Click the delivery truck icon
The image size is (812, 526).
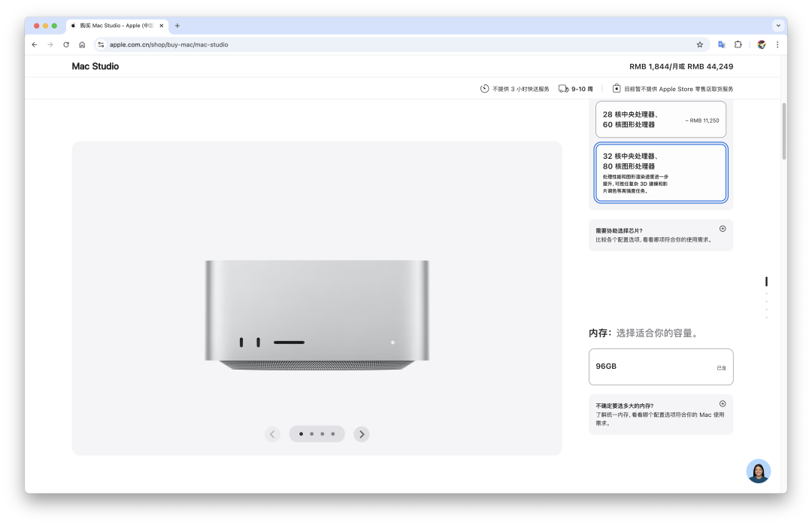pyautogui.click(x=563, y=89)
